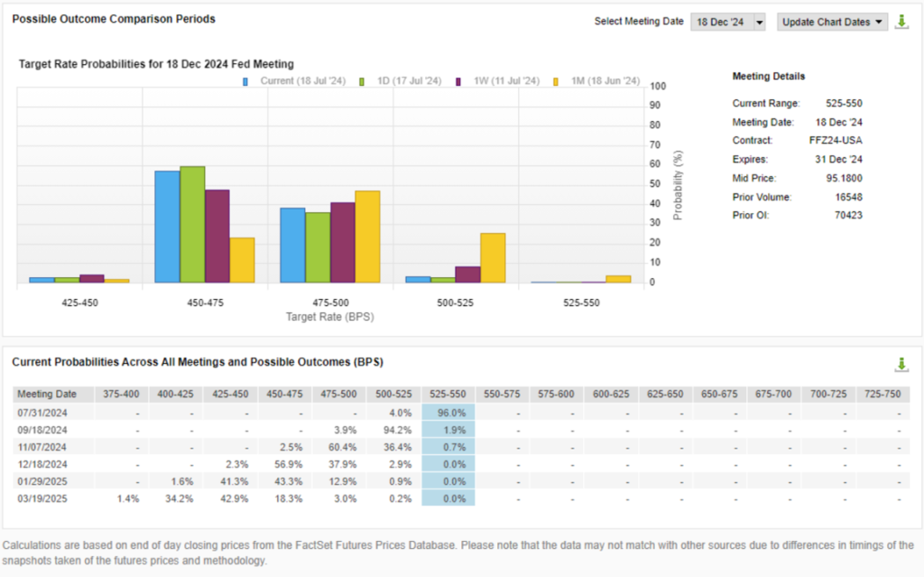The image size is (924, 577).
Task: Click the 550-575 column header
Action: [x=502, y=394]
